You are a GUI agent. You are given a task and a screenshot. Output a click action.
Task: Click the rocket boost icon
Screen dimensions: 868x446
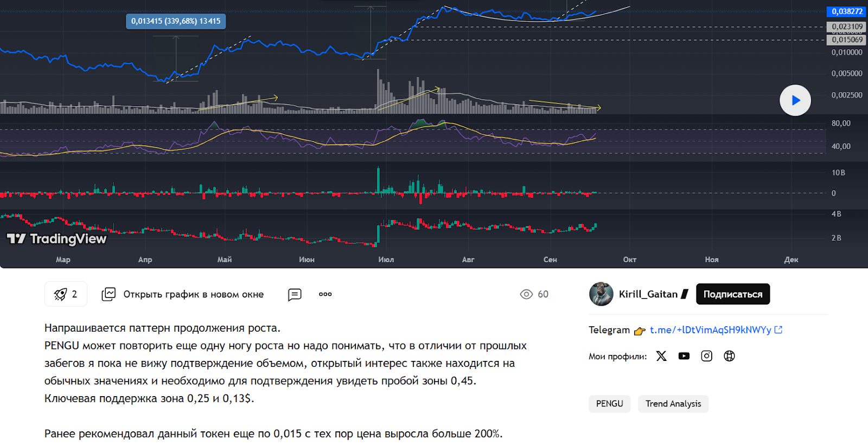[60, 294]
